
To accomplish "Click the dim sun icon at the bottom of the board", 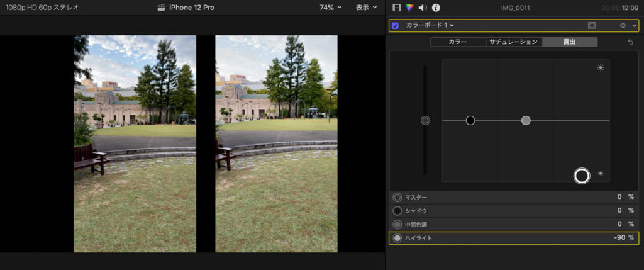I will coord(601,174).
